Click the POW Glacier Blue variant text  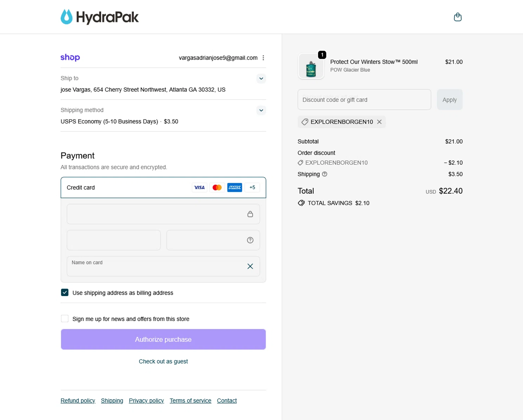point(350,70)
